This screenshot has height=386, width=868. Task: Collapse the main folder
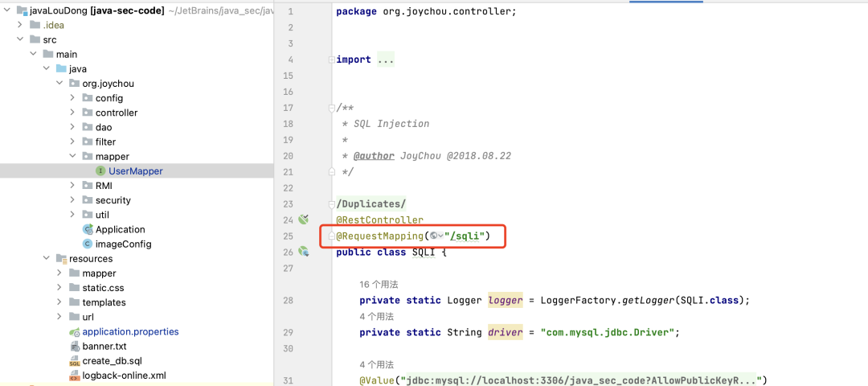point(33,54)
